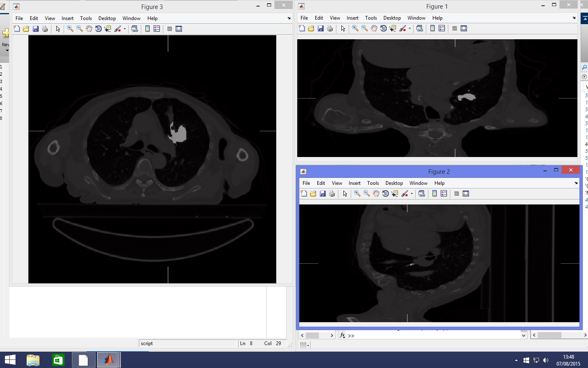Dock Figure 1 using the corner arrow
Viewport: 588px width, 368px height.
[574, 18]
